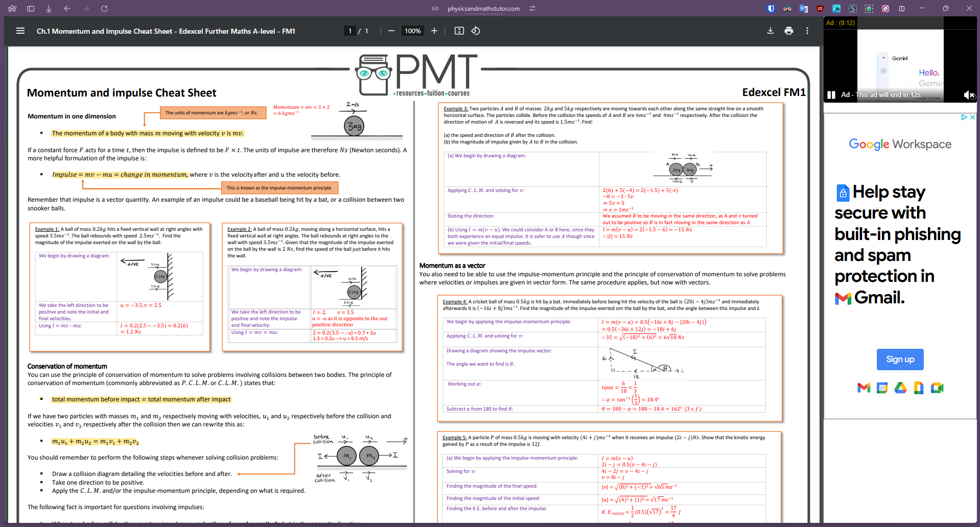This screenshot has width=980, height=527.
Task: Click the 100% zoom level field
Action: (x=413, y=31)
